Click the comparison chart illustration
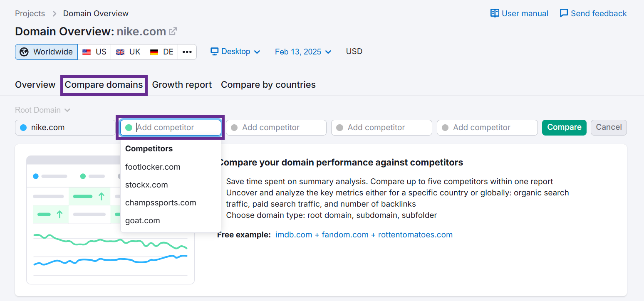The width and height of the screenshot is (644, 301). 110,220
